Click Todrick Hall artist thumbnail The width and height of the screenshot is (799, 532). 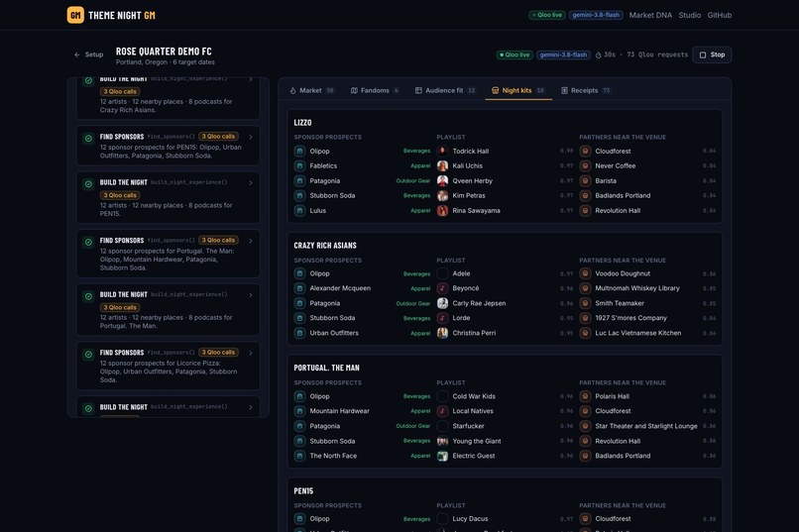[442, 152]
